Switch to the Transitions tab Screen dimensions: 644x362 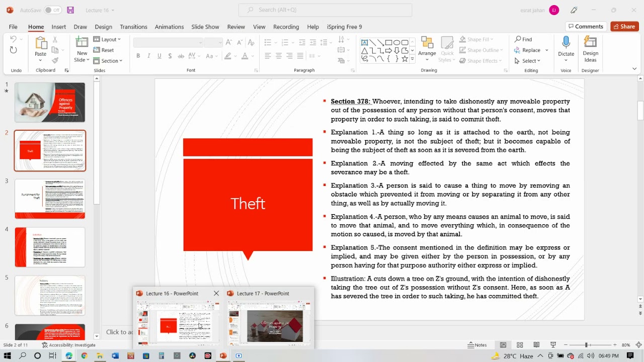[x=133, y=27]
